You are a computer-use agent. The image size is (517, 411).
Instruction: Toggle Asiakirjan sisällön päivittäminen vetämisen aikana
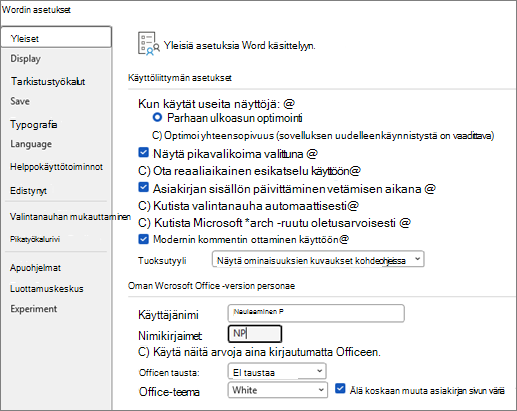143,187
